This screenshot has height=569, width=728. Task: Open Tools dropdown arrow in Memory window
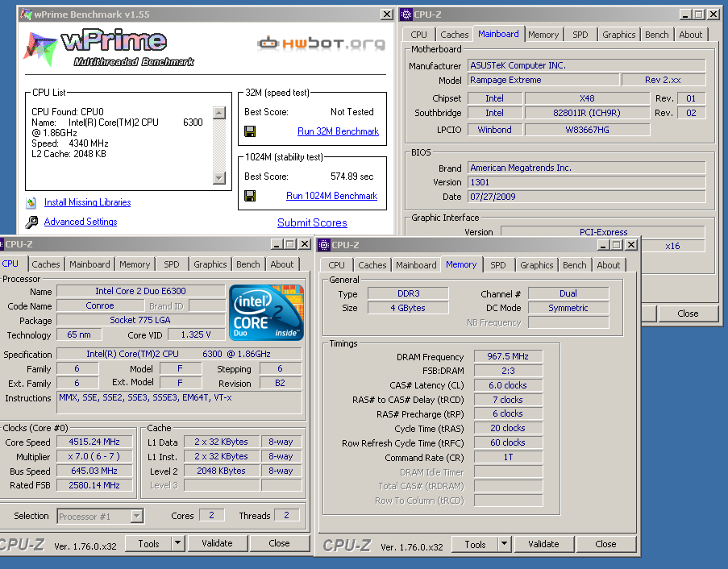coord(504,544)
